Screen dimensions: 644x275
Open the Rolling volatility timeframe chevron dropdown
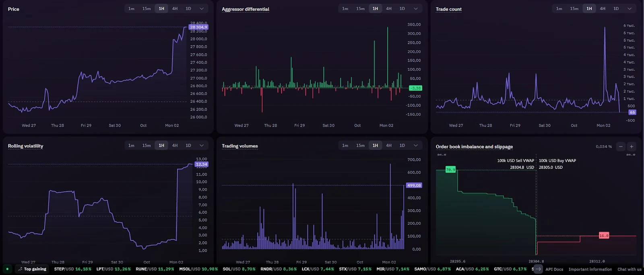(x=202, y=146)
